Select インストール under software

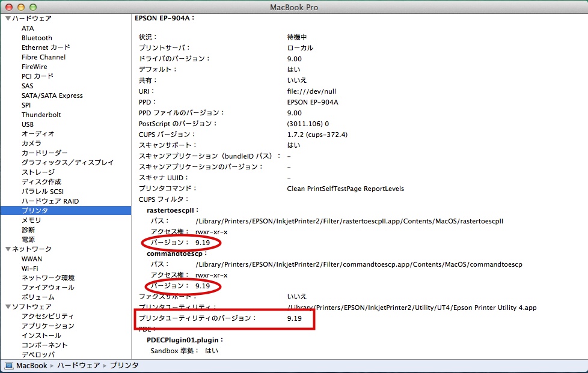[x=41, y=336]
